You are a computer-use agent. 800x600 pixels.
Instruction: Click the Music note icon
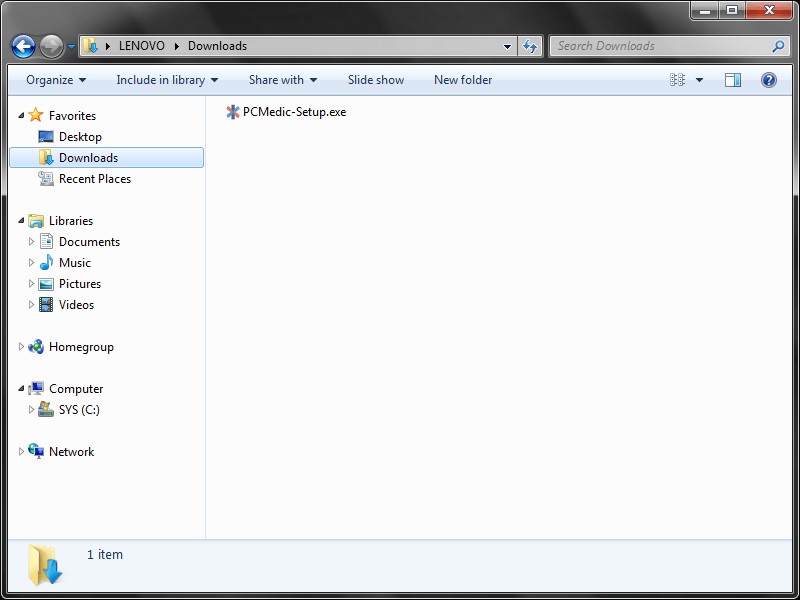(46, 262)
